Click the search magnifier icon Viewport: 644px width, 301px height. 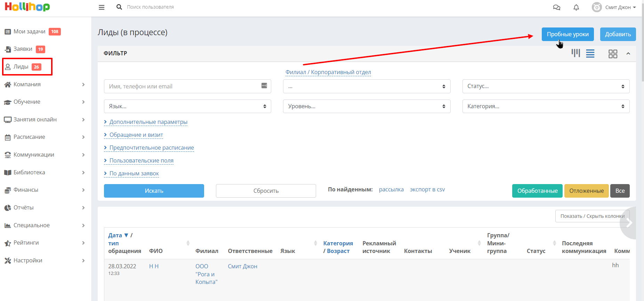coord(119,7)
